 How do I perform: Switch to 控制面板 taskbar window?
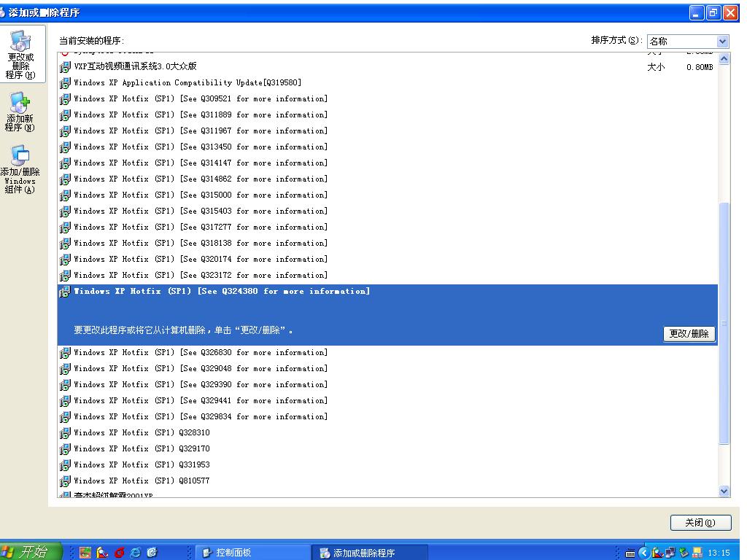coord(252,553)
